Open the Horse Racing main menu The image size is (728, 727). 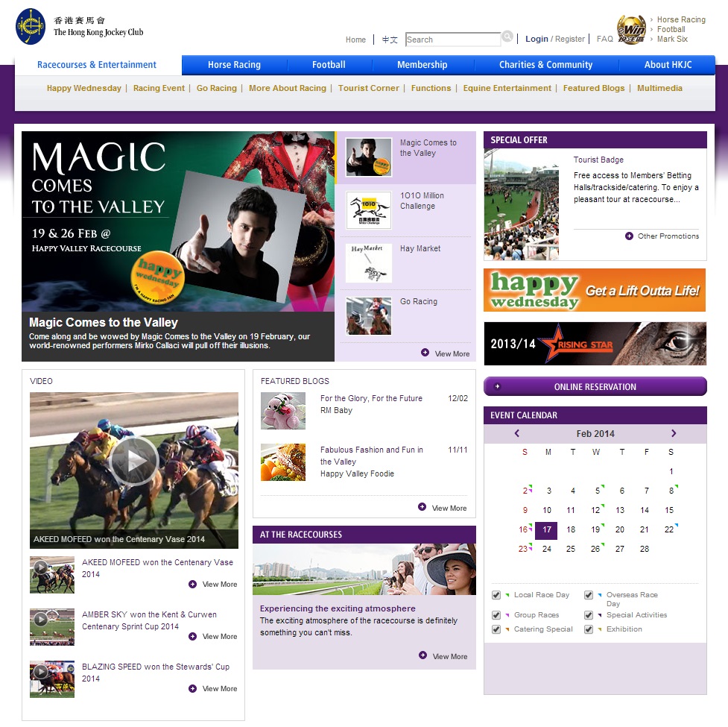(234, 65)
